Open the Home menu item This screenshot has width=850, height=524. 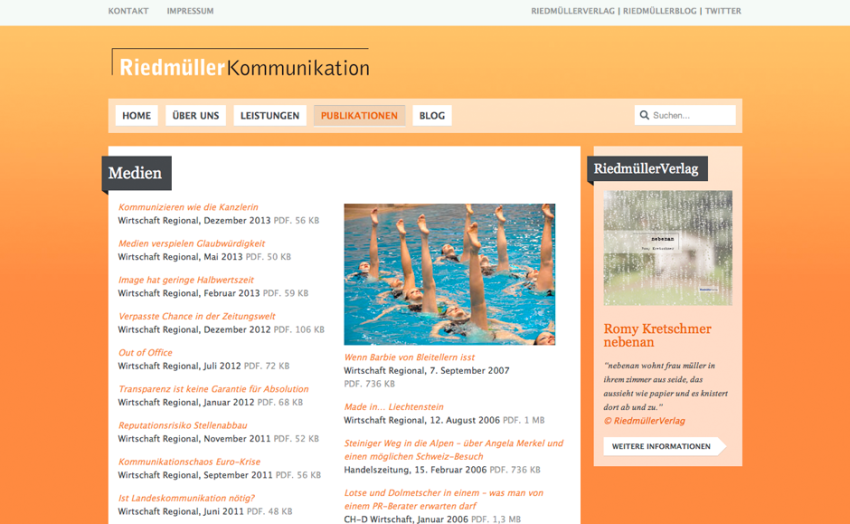point(136,116)
